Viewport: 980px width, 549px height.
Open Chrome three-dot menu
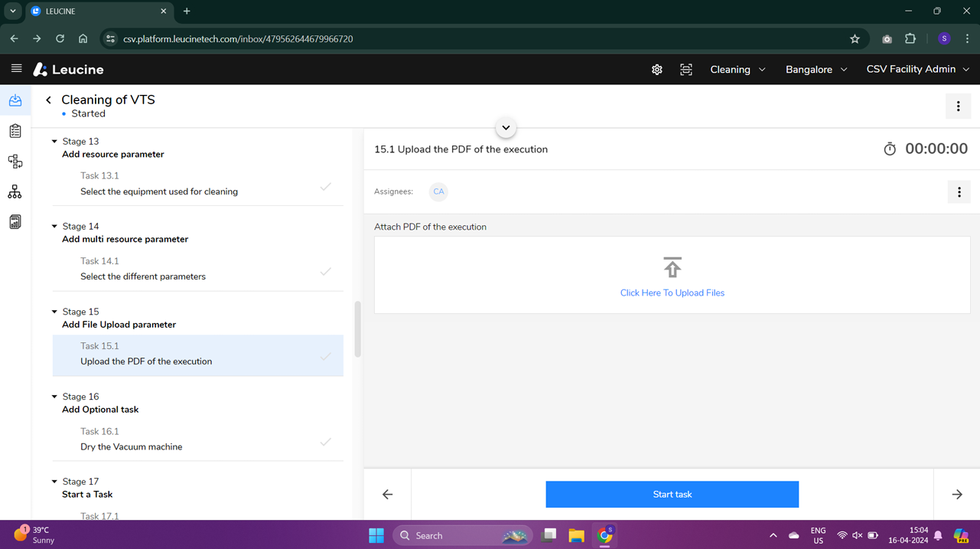[968, 39]
